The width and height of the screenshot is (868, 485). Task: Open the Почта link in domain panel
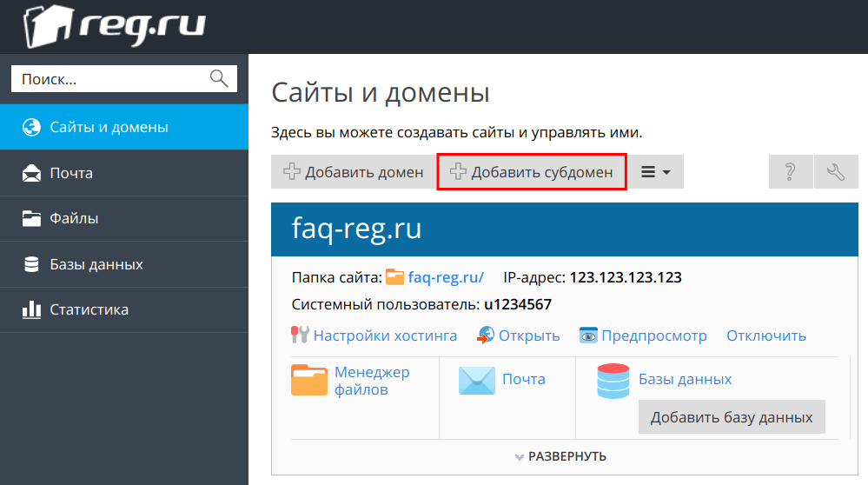[524, 379]
